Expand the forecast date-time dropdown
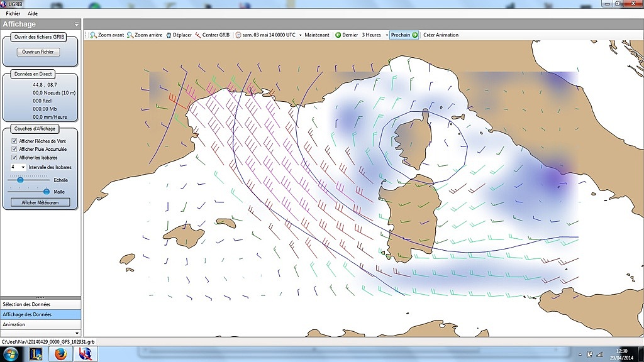This screenshot has width=644, height=362. coord(300,35)
